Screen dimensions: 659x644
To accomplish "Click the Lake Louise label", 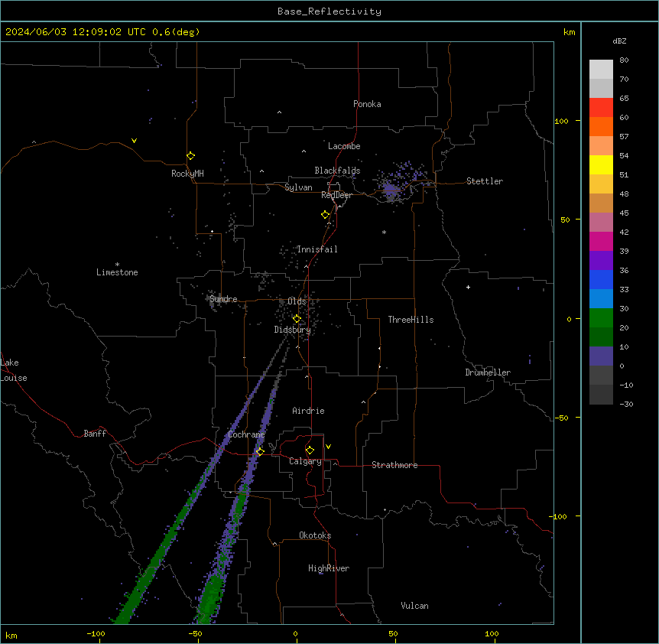I will point(14,370).
